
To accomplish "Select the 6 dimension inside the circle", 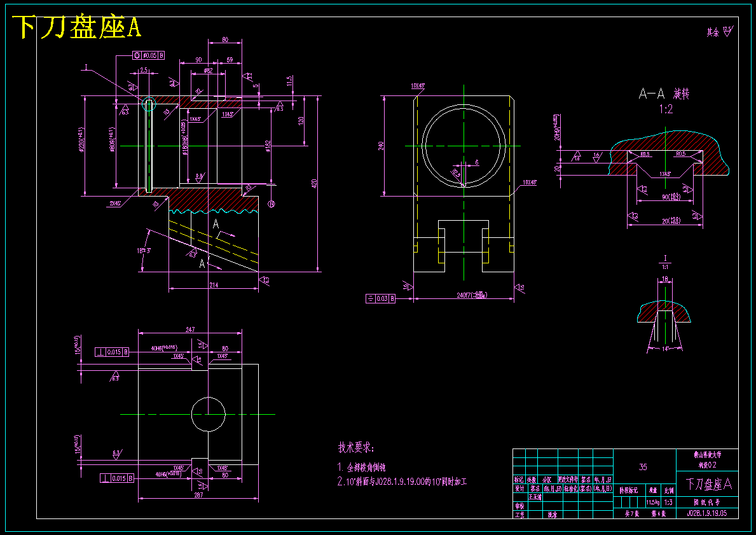I will pyautogui.click(x=476, y=163).
